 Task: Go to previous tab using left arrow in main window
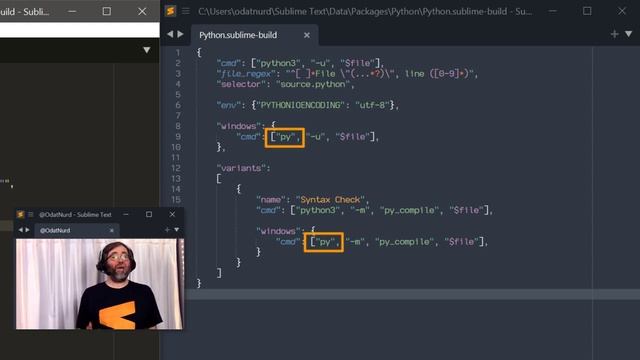[170, 34]
